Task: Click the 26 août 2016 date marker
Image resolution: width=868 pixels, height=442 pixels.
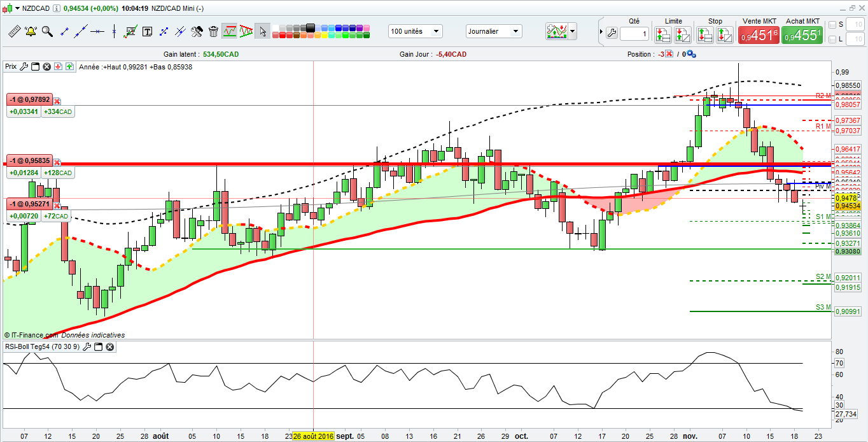Action: click(x=314, y=436)
